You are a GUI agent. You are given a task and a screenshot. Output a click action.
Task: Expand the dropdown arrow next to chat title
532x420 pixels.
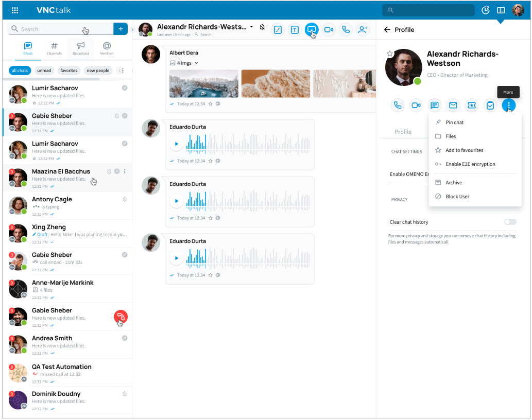coord(251,27)
